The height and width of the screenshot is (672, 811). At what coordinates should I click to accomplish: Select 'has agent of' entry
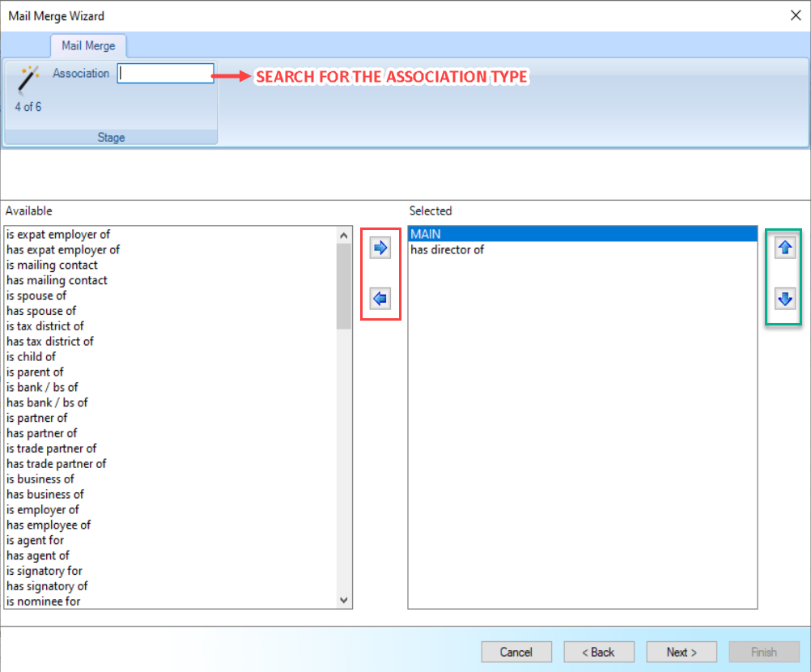coord(171,555)
